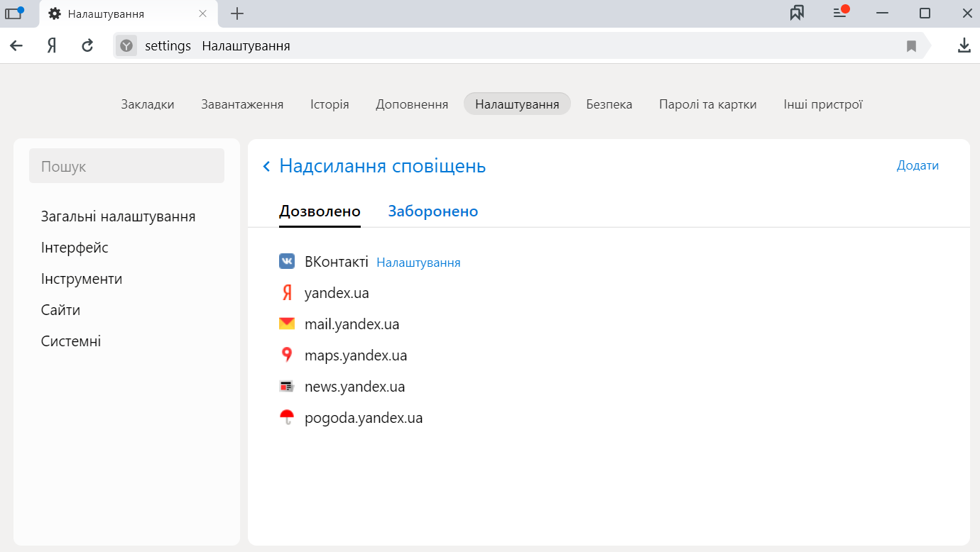
Task: Minimize the browser window
Action: click(883, 13)
